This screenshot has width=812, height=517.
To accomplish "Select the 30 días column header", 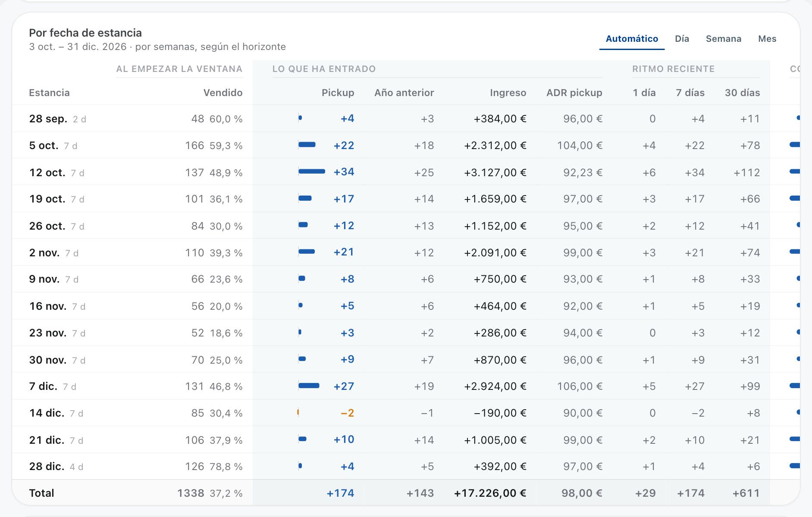I will point(742,93).
